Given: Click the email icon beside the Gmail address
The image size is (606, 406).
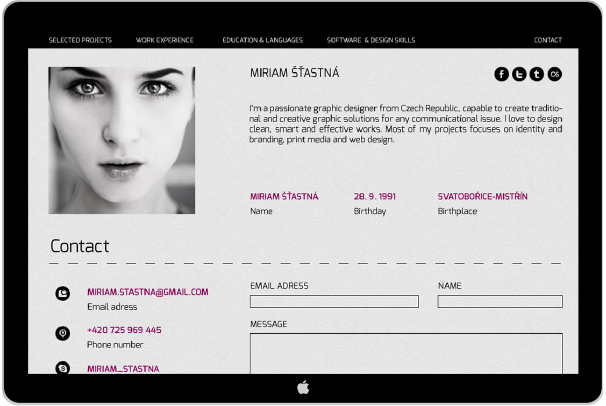Looking at the screenshot, I should [x=63, y=293].
